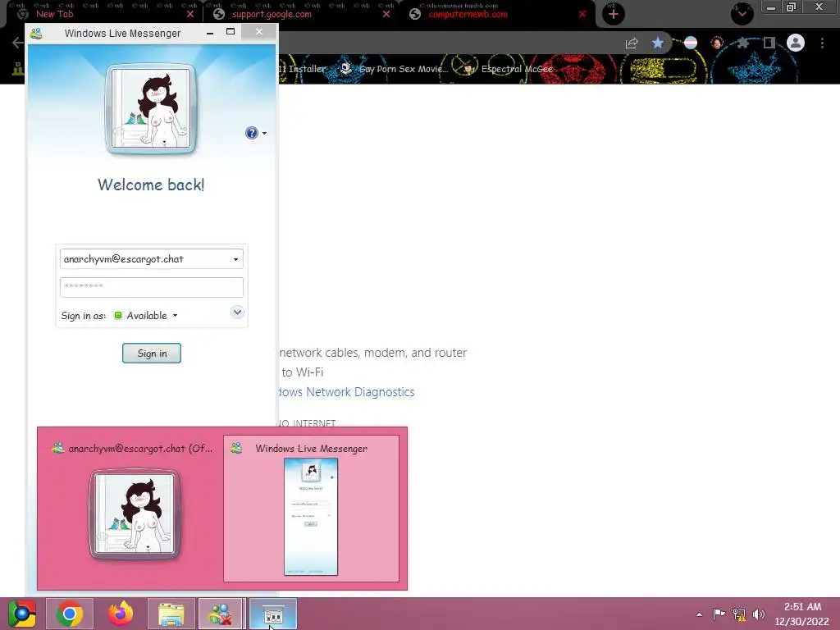Click the password field in Messenger
The height and width of the screenshot is (630, 840).
(152, 287)
